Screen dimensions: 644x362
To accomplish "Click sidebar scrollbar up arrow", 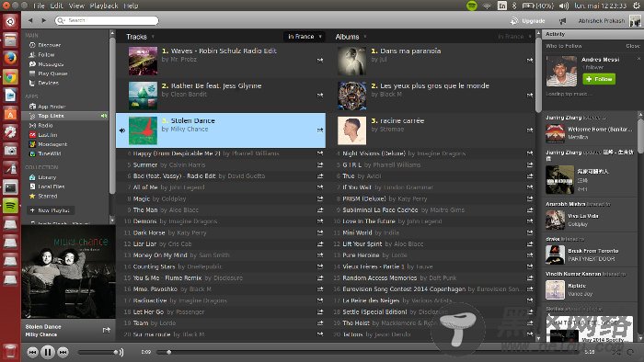I will point(112,32).
